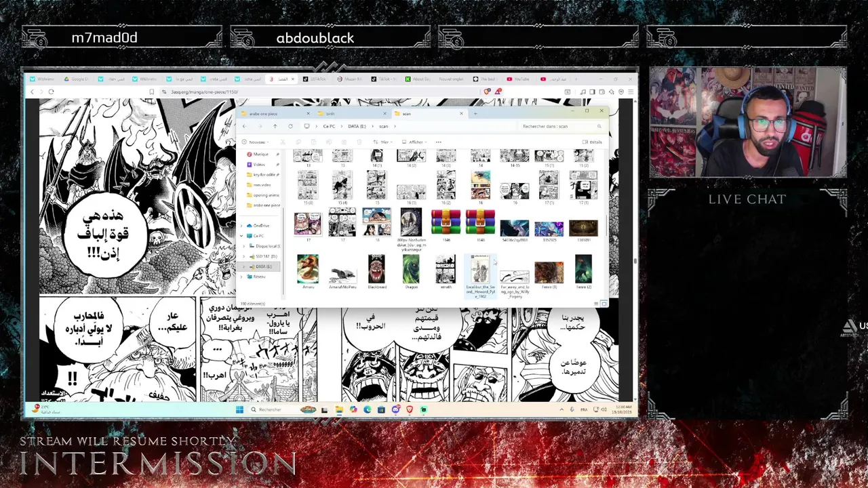
Task: Switch to the 'birth' Explorer tab
Action: pos(351,114)
